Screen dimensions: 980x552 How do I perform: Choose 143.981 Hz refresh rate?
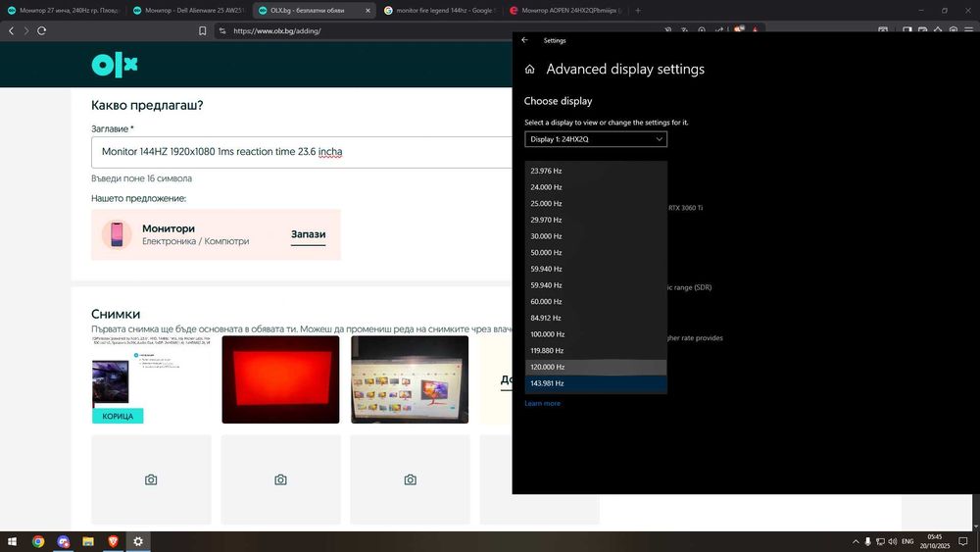(x=596, y=383)
